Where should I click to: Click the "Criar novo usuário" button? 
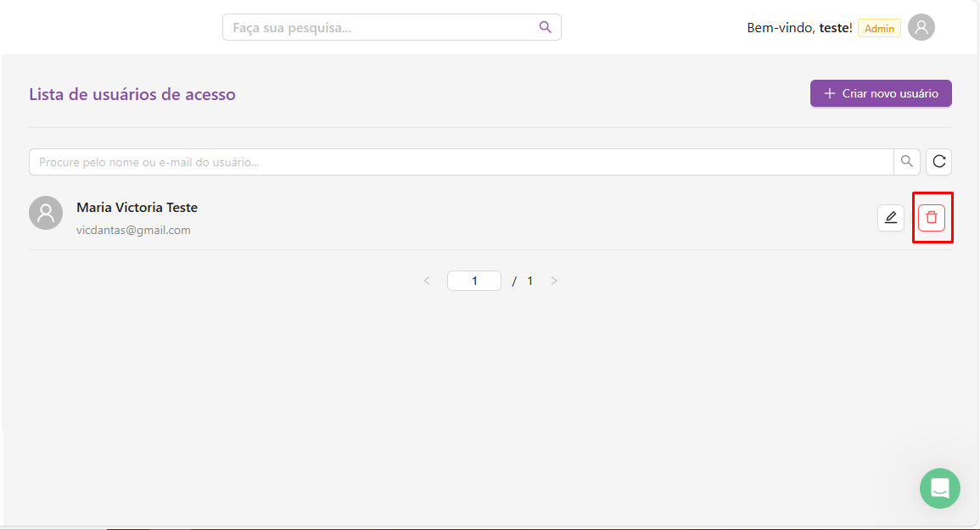[881, 93]
